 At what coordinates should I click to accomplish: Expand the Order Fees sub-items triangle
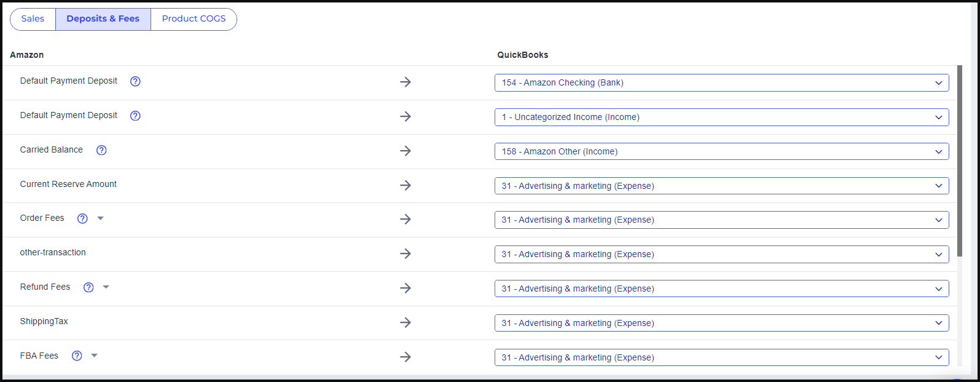[101, 218]
